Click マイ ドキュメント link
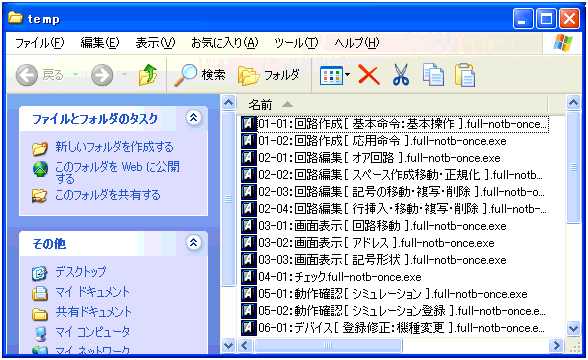 [93, 292]
